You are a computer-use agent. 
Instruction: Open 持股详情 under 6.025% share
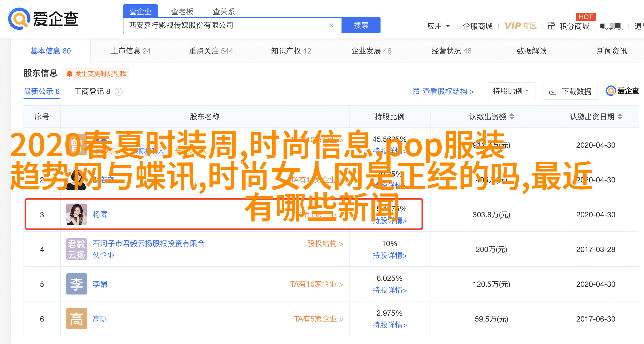(x=390, y=290)
